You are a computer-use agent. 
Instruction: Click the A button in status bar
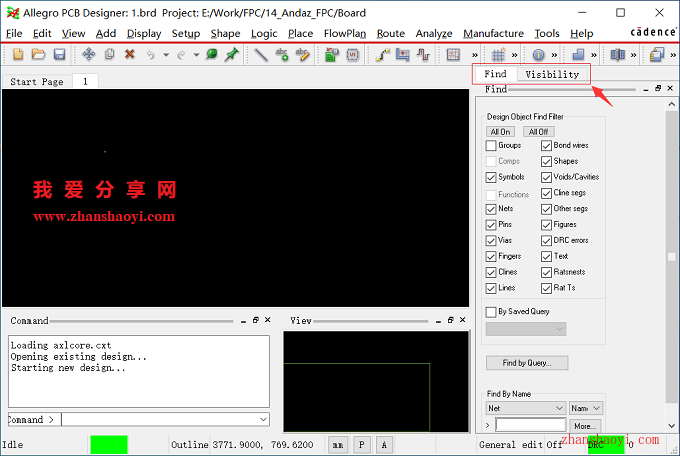384,445
